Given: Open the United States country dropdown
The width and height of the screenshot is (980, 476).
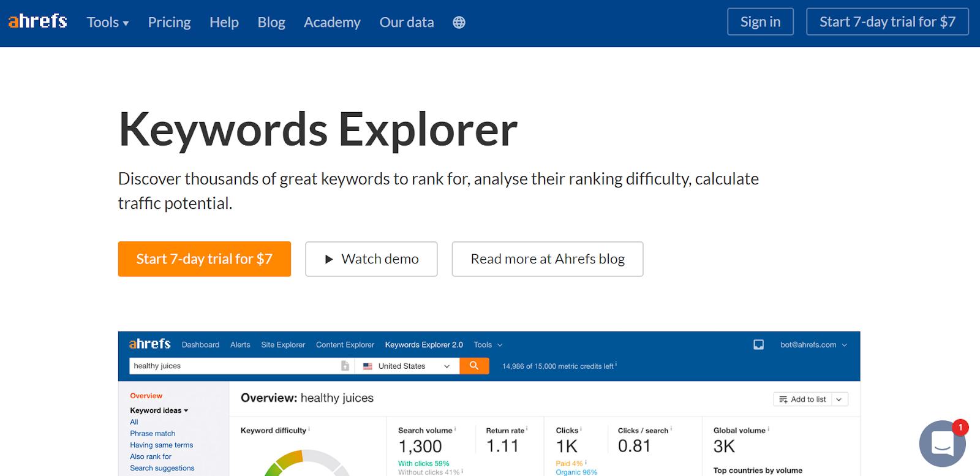Looking at the screenshot, I should [407, 366].
